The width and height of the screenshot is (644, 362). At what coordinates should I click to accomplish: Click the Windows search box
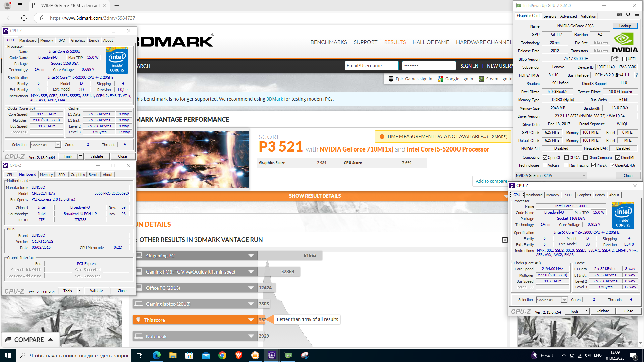(74, 355)
